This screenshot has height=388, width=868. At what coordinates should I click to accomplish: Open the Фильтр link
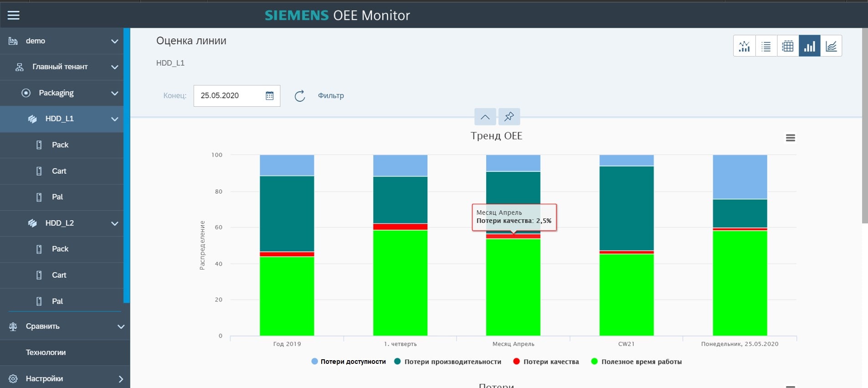click(x=331, y=96)
